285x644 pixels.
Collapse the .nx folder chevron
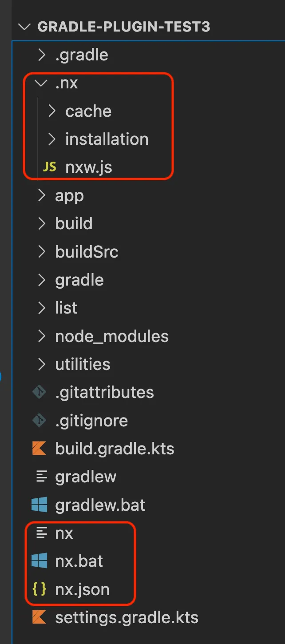42,83
